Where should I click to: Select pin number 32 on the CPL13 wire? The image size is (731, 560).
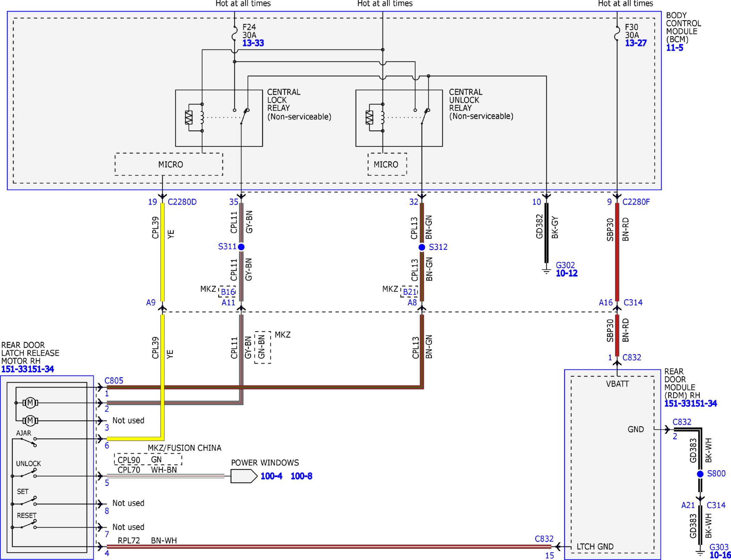pyautogui.click(x=414, y=202)
